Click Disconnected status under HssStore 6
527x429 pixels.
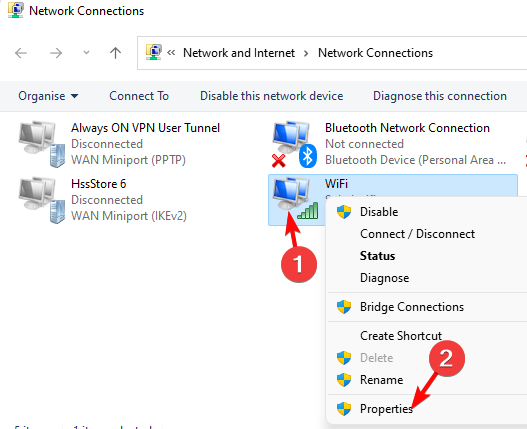107,200
